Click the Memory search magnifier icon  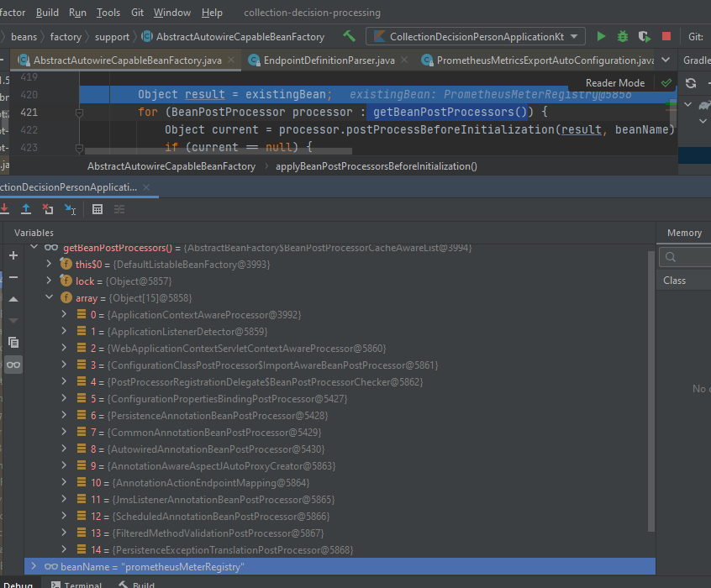[671, 257]
